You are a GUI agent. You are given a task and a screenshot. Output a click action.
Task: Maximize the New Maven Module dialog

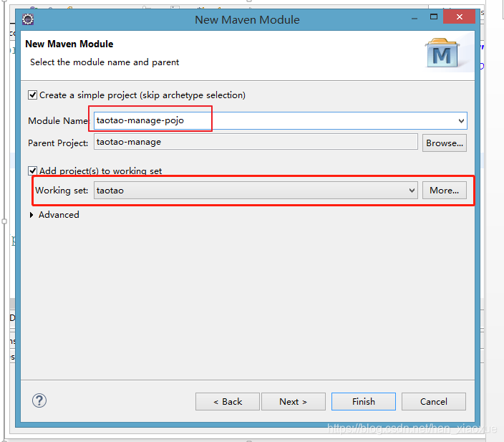click(434, 16)
